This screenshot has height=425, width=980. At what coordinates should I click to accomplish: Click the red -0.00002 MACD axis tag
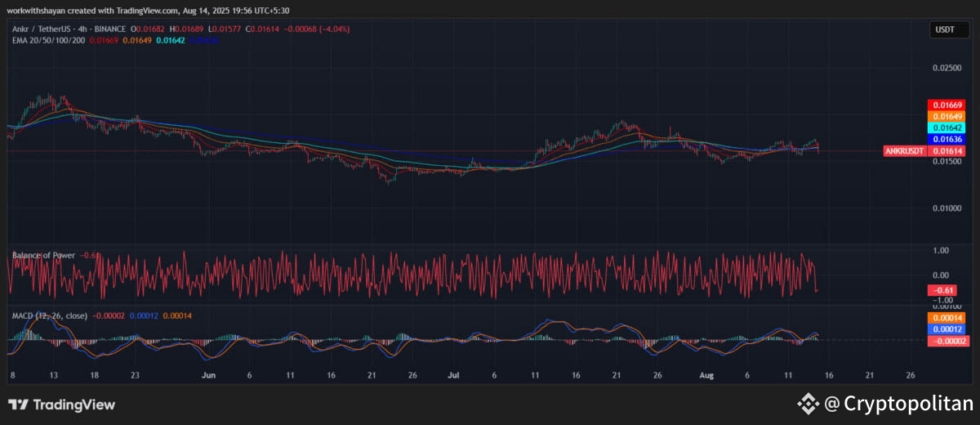tap(947, 340)
